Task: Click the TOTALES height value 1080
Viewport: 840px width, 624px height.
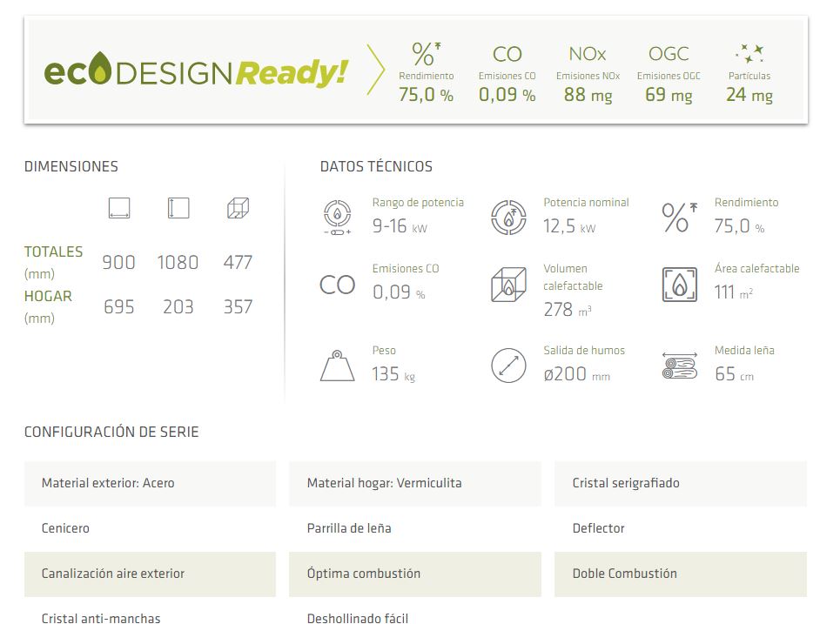Action: [178, 263]
